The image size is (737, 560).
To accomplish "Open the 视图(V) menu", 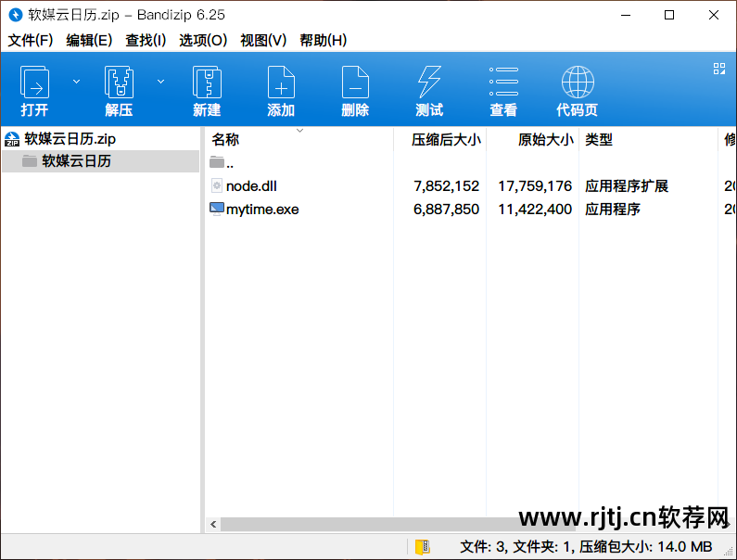I will [x=263, y=41].
